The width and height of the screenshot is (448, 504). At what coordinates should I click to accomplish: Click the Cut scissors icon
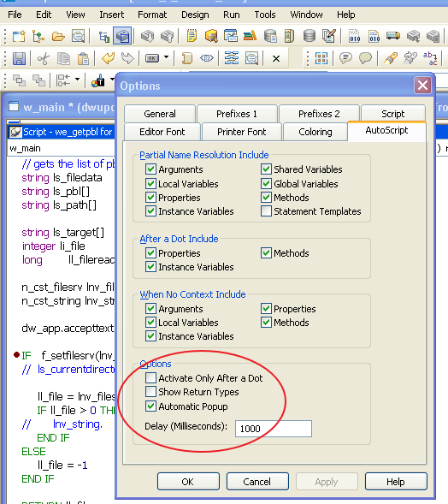[43, 58]
